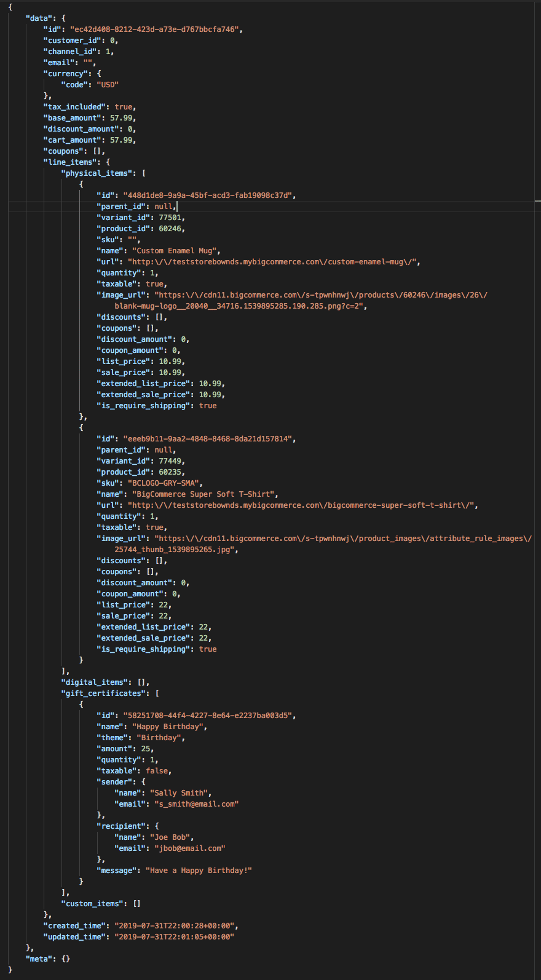Click the "sale_price": 22 line
541x980 pixels.
pyautogui.click(x=134, y=616)
